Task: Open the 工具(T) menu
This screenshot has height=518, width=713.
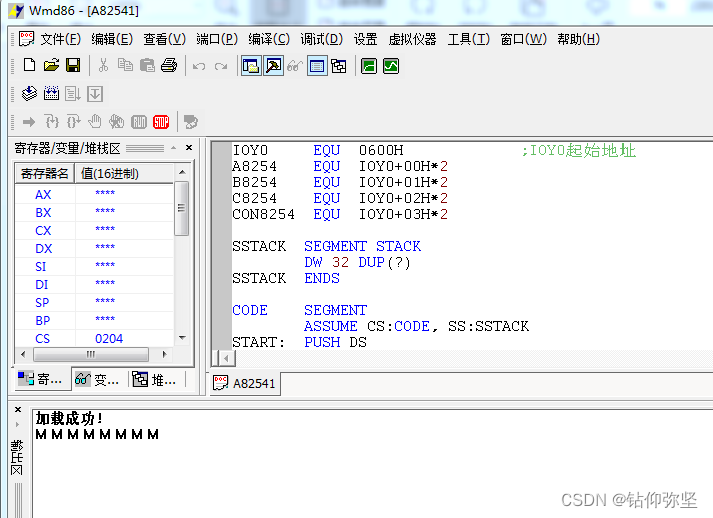Action: pos(468,39)
